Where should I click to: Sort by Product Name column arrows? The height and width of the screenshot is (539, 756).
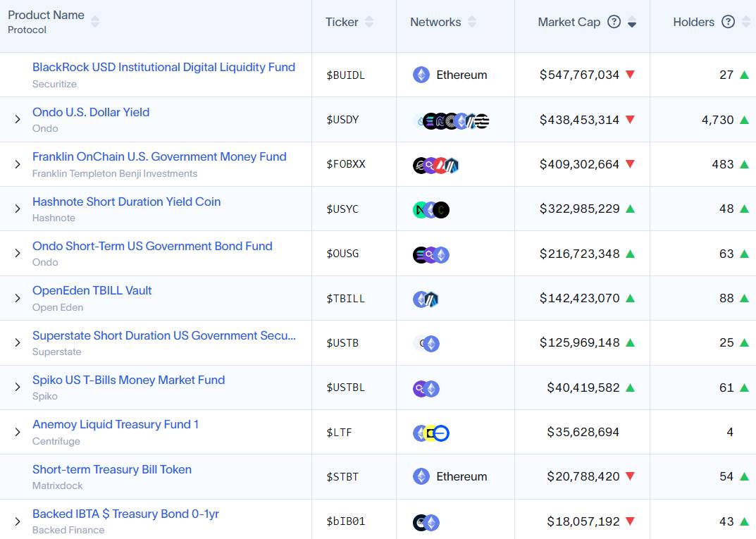pyautogui.click(x=95, y=22)
